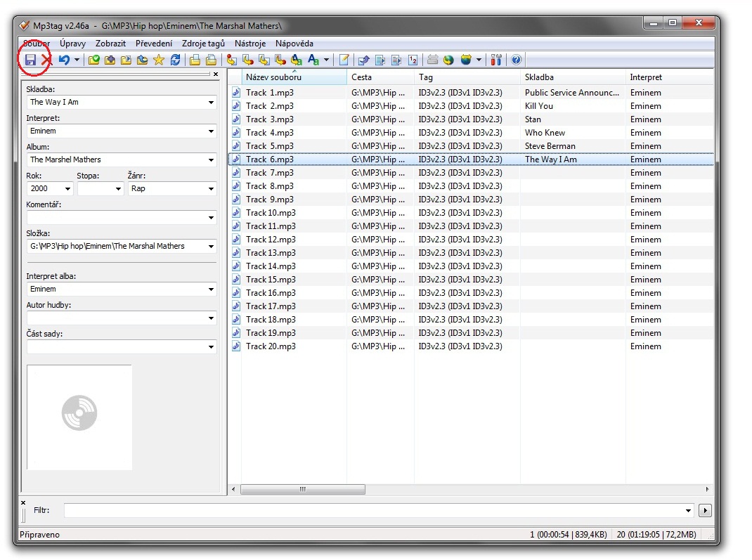The height and width of the screenshot is (560, 752).
Task: Sort by the Cesta column header
Action: pyautogui.click(x=380, y=77)
